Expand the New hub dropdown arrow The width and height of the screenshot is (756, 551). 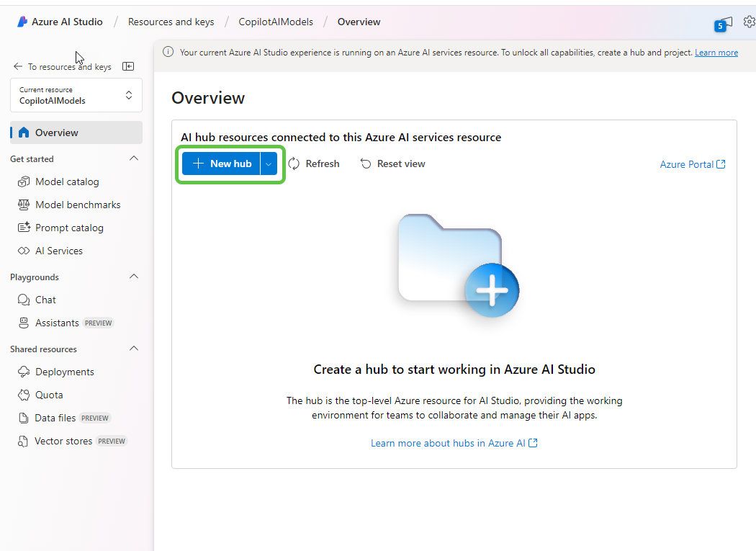[269, 163]
